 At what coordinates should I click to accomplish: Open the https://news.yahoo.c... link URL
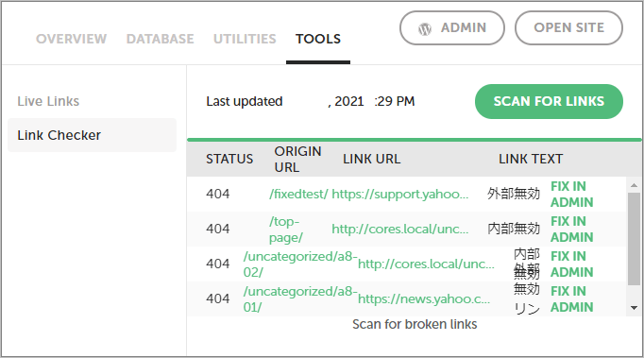[424, 298]
